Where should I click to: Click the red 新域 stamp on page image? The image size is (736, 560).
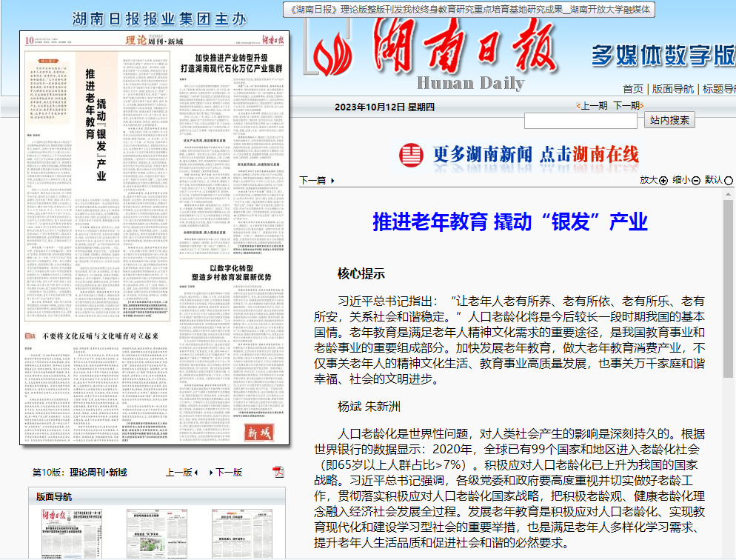258,433
